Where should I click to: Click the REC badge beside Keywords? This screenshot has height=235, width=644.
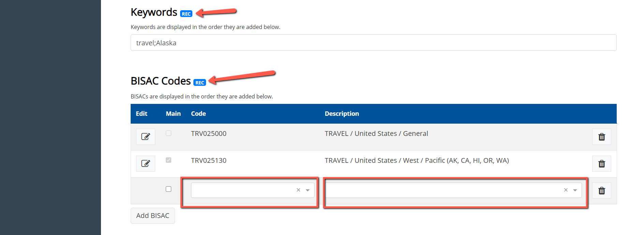(186, 14)
